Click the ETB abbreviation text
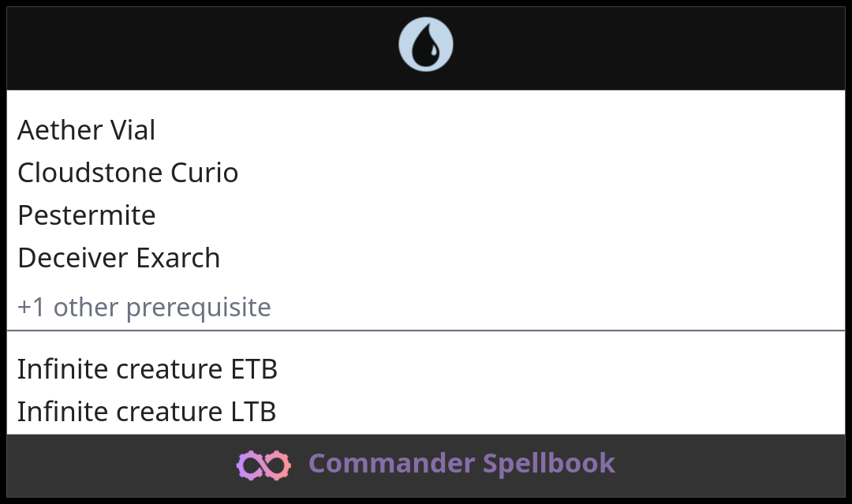The height and width of the screenshot is (504, 852). point(254,369)
